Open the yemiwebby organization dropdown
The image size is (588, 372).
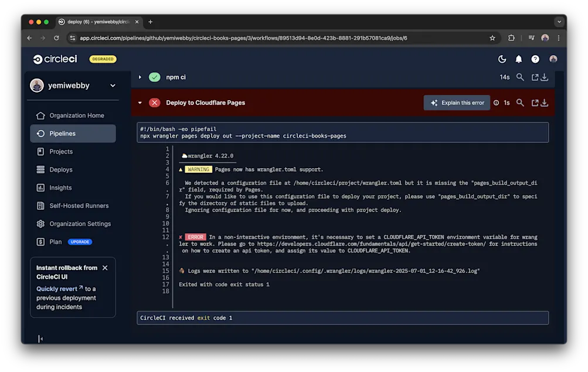coord(73,85)
